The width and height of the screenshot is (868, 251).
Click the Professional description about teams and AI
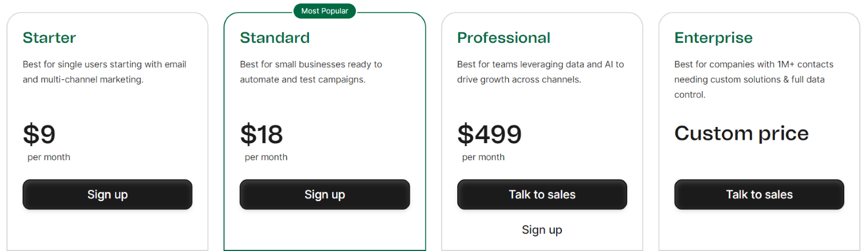[x=540, y=72]
